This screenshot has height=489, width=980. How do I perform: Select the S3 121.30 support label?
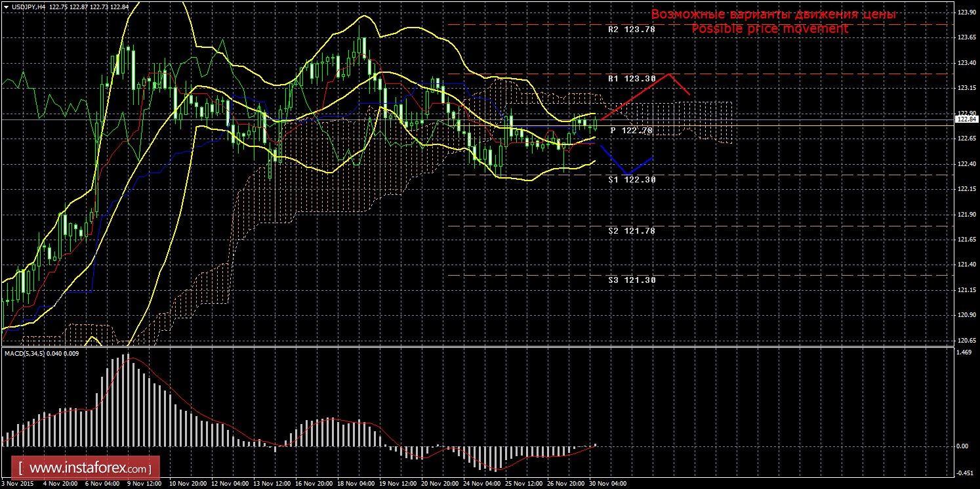pos(631,280)
